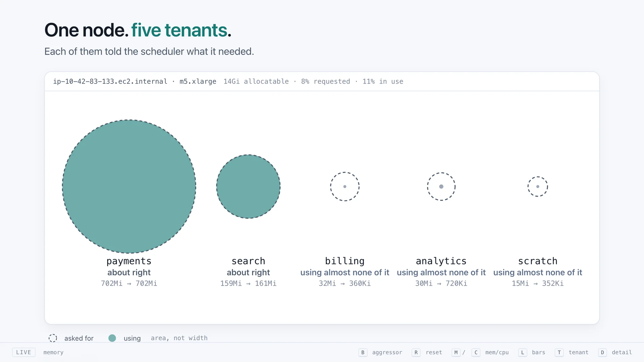Click the billing dashed request circle
The height and width of the screenshot is (362, 644).
[345, 186]
